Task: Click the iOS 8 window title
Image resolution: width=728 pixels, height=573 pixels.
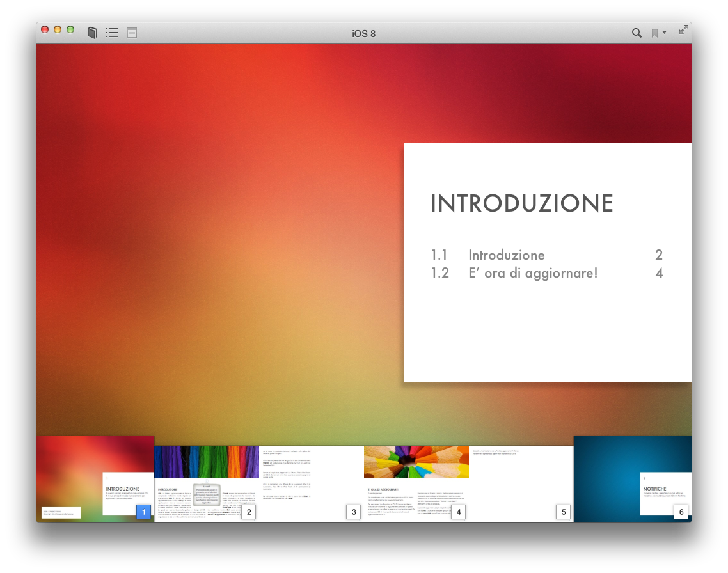Action: tap(363, 33)
